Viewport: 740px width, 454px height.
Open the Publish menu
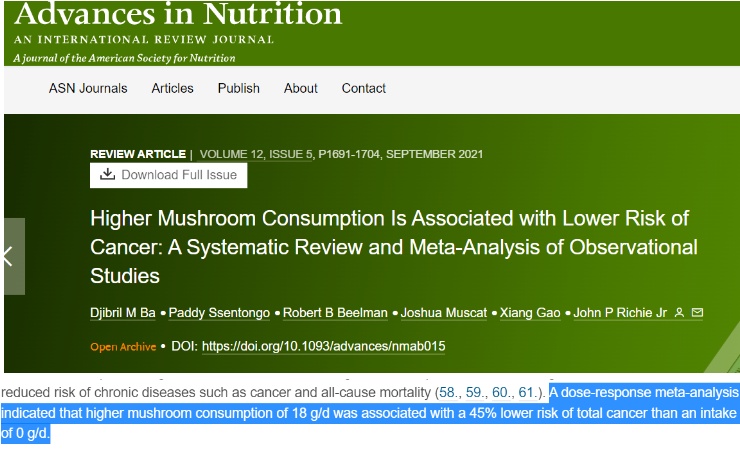(238, 88)
